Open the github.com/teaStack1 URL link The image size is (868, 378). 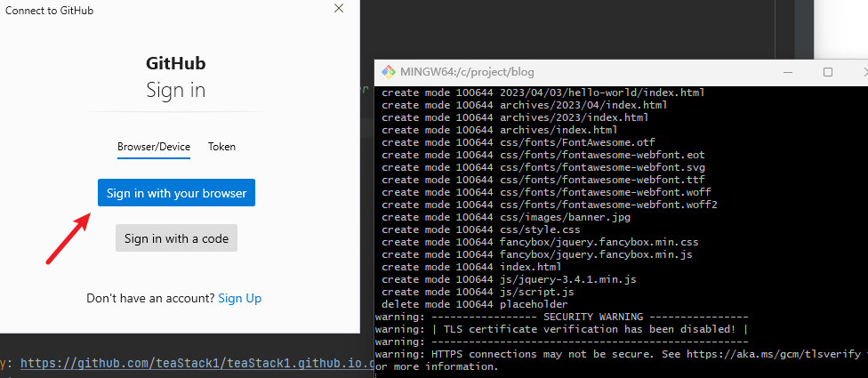pos(197,364)
